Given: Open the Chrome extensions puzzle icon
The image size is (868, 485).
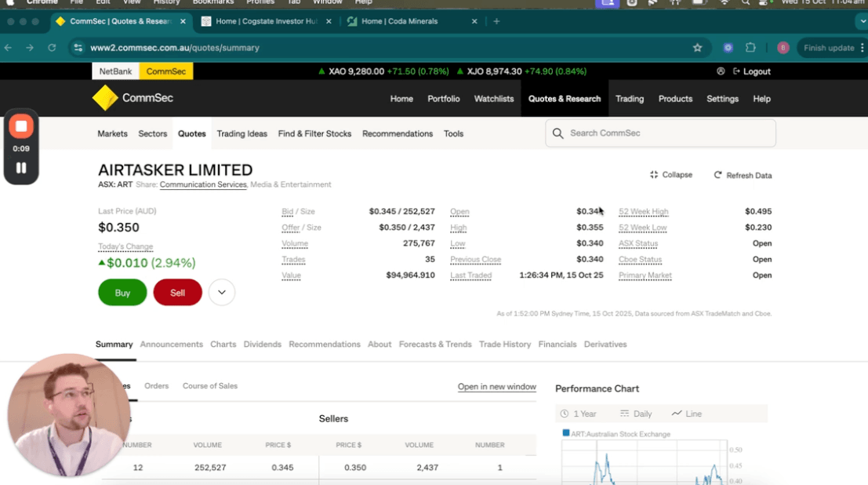Looking at the screenshot, I should click(x=750, y=48).
